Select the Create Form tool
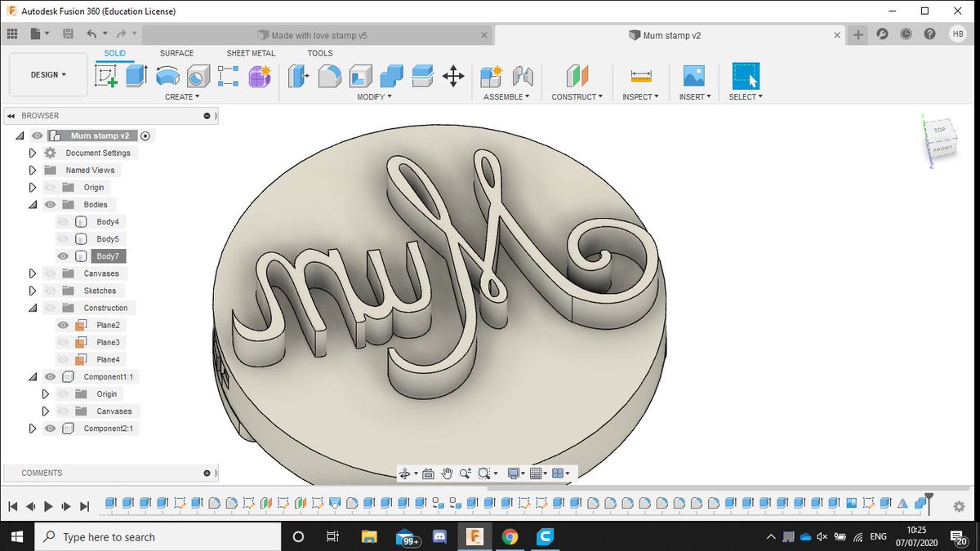 (x=260, y=76)
